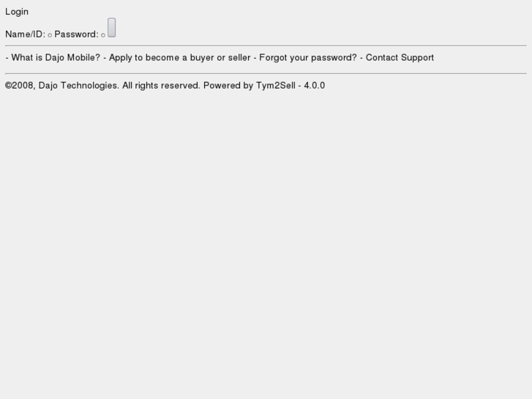Focus the Password input field

(103, 35)
